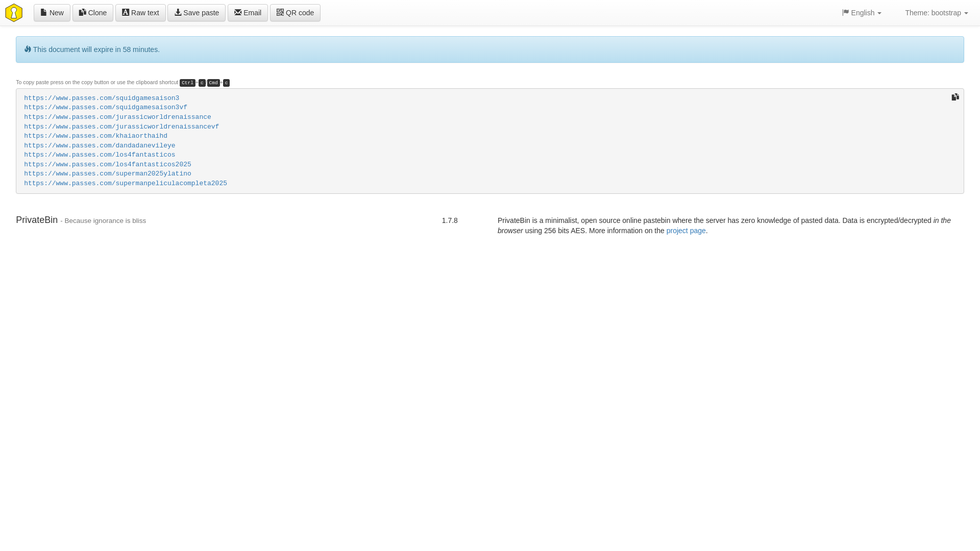Image resolution: width=980 pixels, height=551 pixels.
Task: Follow the jurassicworldrenaissancevf link
Action: pos(121,127)
